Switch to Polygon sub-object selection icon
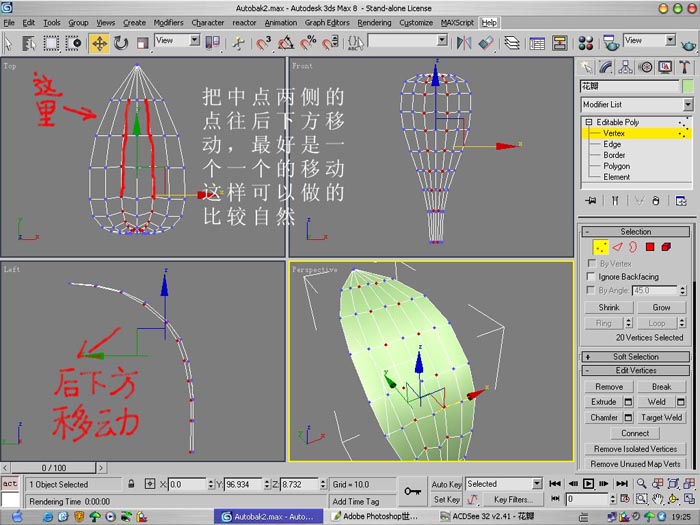The image size is (700, 525). tap(650, 247)
